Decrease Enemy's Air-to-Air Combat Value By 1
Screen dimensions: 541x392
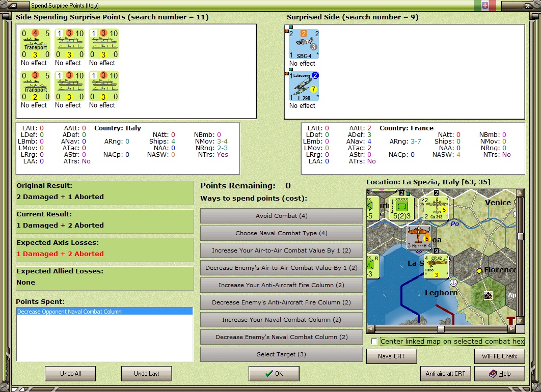[282, 268]
